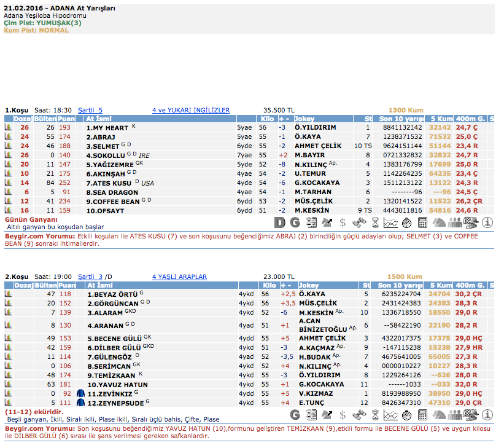This screenshot has height=448, width=504.
Task: Select horse name ATES KUSU in race 1
Action: coord(112,183)
